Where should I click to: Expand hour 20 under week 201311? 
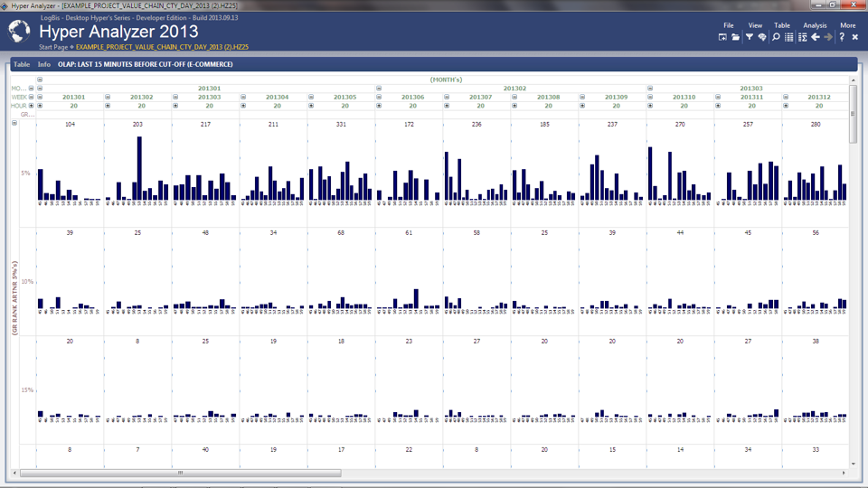(718, 106)
